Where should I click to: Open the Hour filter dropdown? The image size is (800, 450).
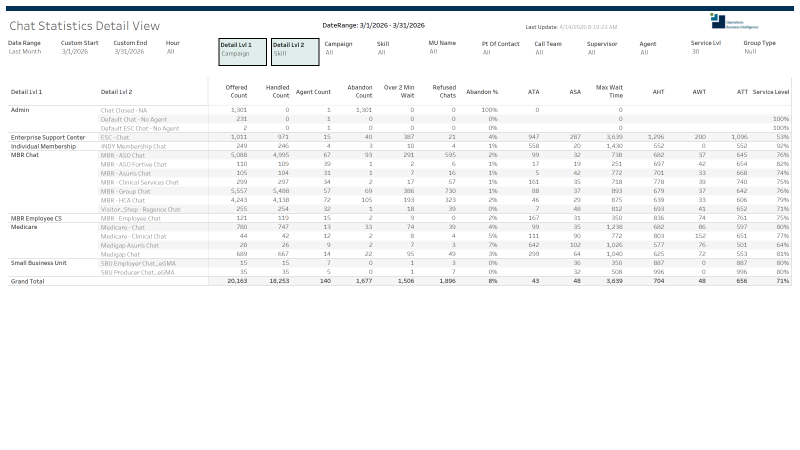point(172,51)
